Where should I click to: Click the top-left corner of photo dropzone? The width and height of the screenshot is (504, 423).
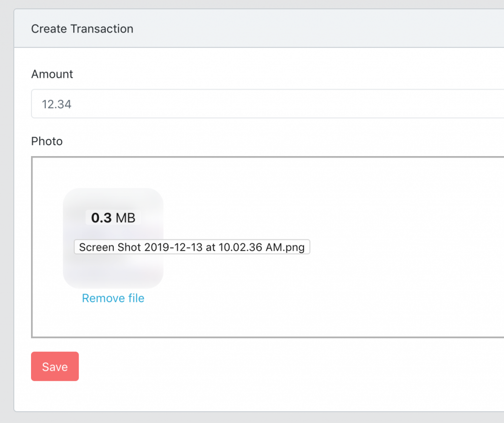click(33, 159)
